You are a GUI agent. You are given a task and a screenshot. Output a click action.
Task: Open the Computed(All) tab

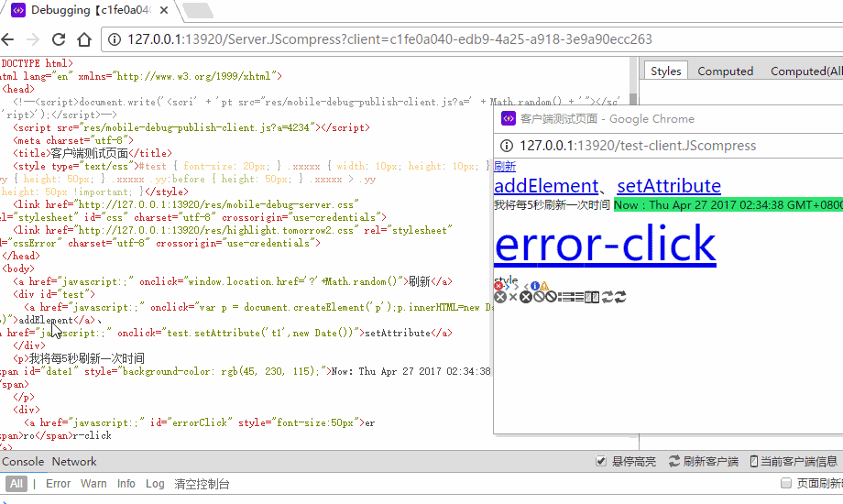click(x=806, y=71)
